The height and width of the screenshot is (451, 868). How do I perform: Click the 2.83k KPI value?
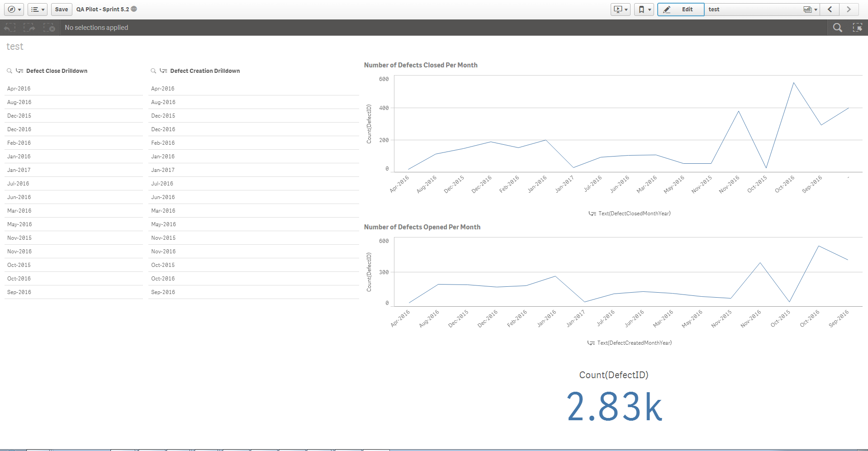point(614,407)
